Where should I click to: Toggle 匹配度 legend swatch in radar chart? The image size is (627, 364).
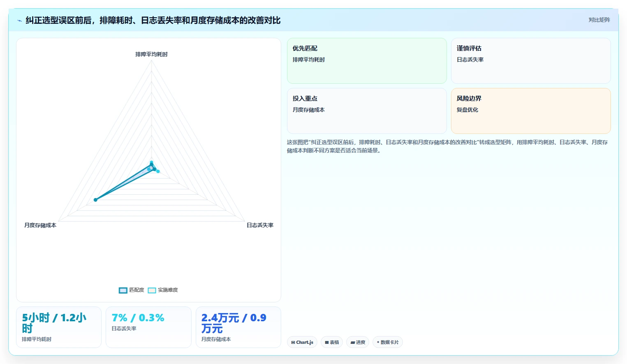123,290
